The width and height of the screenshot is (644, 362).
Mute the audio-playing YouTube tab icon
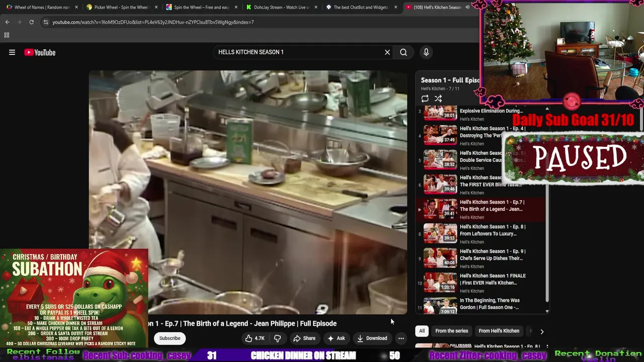pyautogui.click(x=467, y=7)
